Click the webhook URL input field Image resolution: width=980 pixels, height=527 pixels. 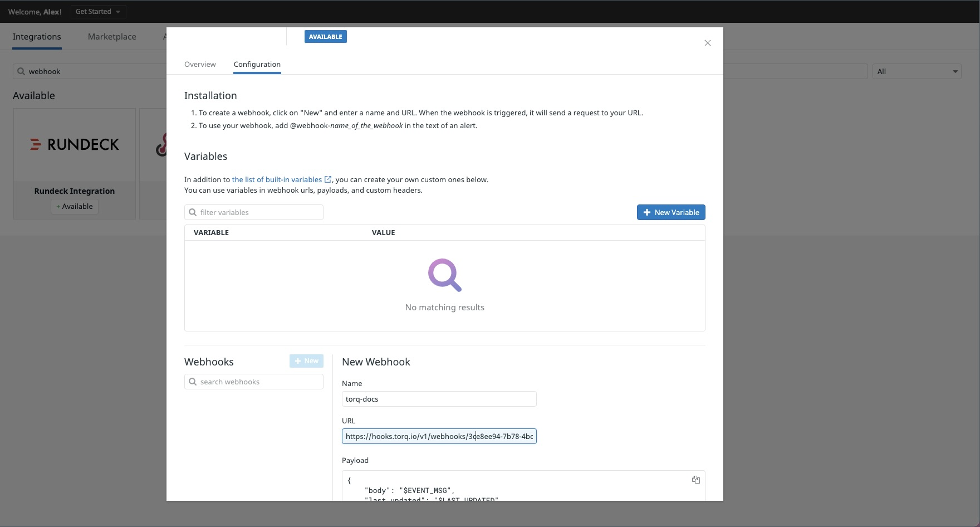pyautogui.click(x=439, y=436)
